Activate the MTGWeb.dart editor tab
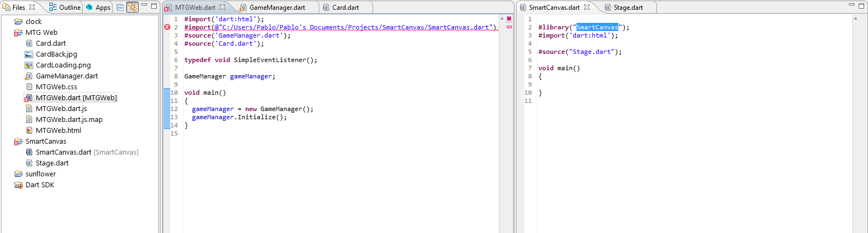Viewport: 868px width, 233px height. click(x=195, y=7)
